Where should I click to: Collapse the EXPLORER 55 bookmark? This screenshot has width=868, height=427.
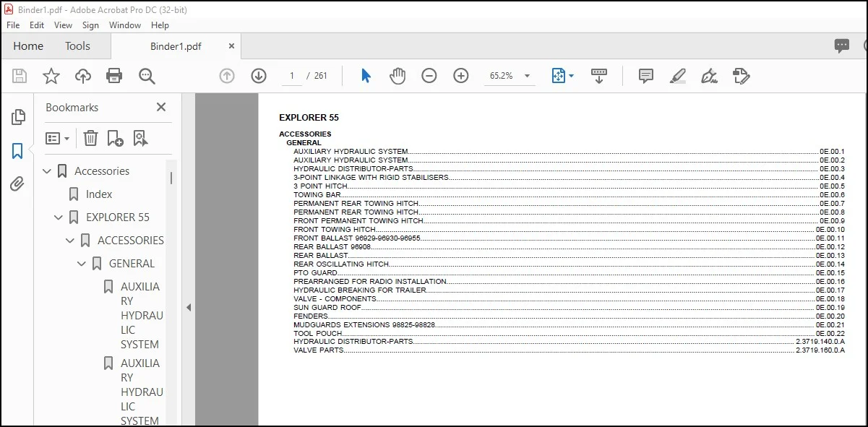[59, 217]
